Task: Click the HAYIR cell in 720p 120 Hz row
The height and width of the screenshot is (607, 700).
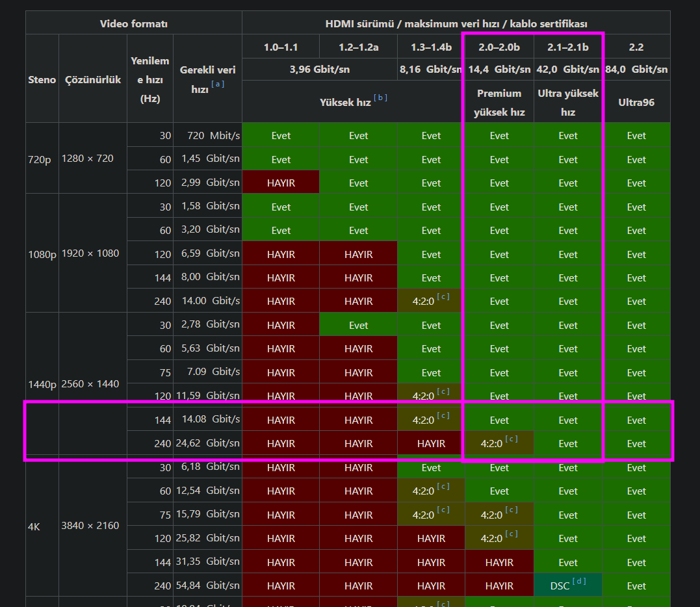Action: click(x=281, y=183)
